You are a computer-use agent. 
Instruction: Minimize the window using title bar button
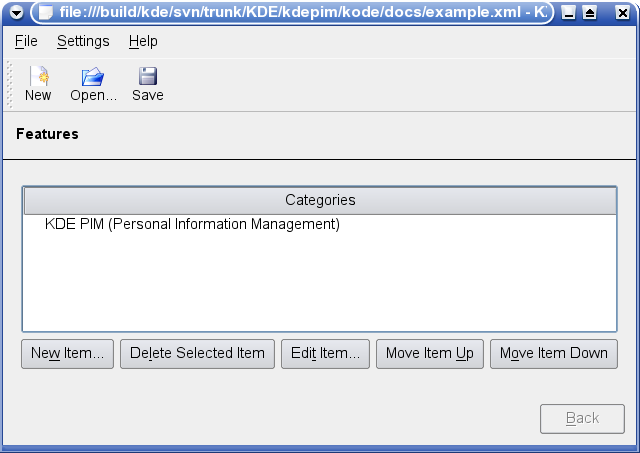[569, 13]
